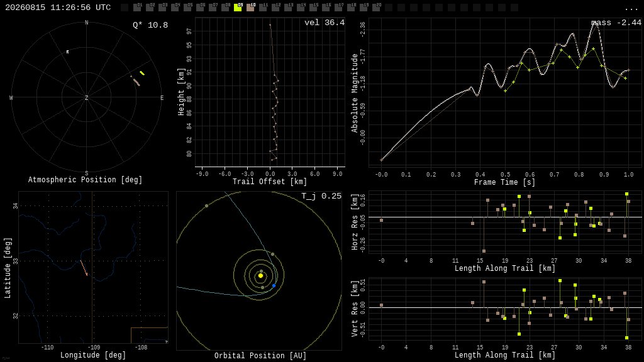
Task: Select station square 02 in top bar
Action: click(150, 8)
